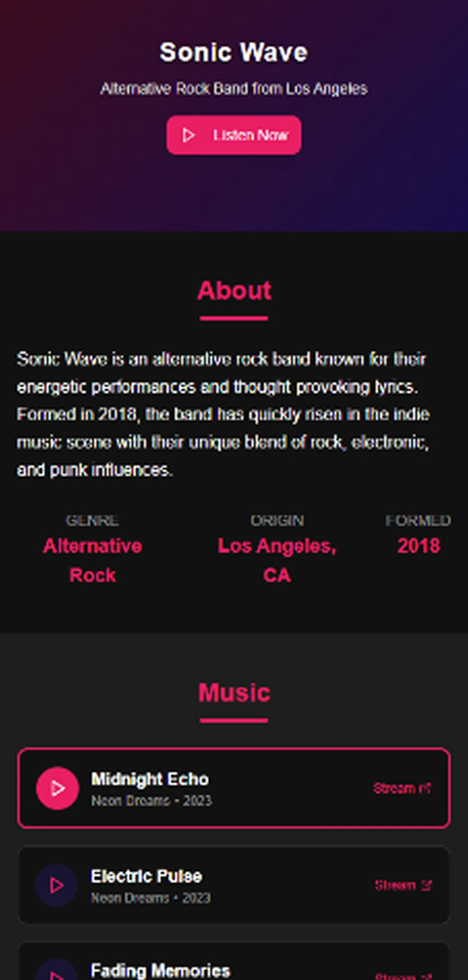
Task: Click the Los Angeles, CA origin value
Action: coord(277,560)
